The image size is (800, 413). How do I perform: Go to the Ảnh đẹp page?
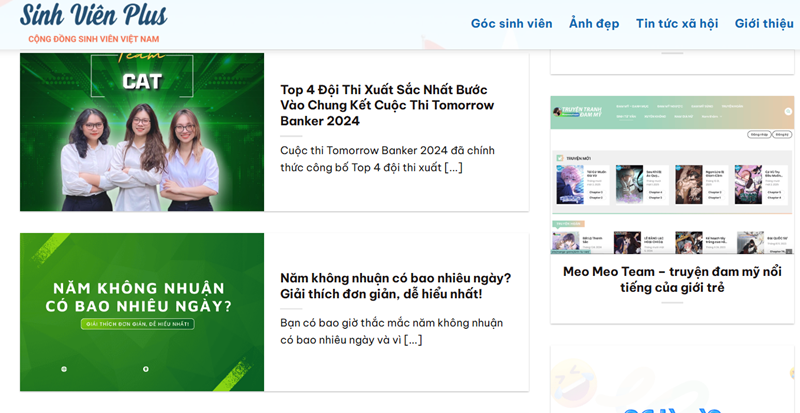(594, 23)
